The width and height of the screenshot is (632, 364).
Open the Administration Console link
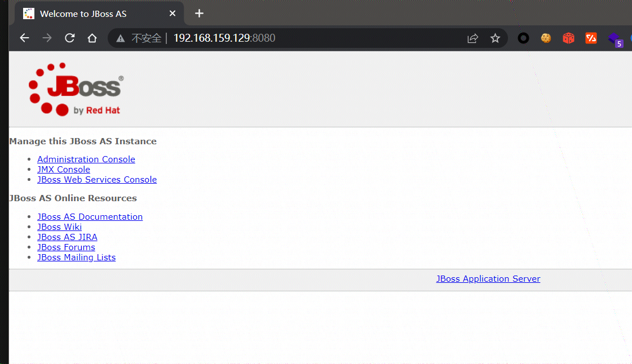[x=86, y=159]
